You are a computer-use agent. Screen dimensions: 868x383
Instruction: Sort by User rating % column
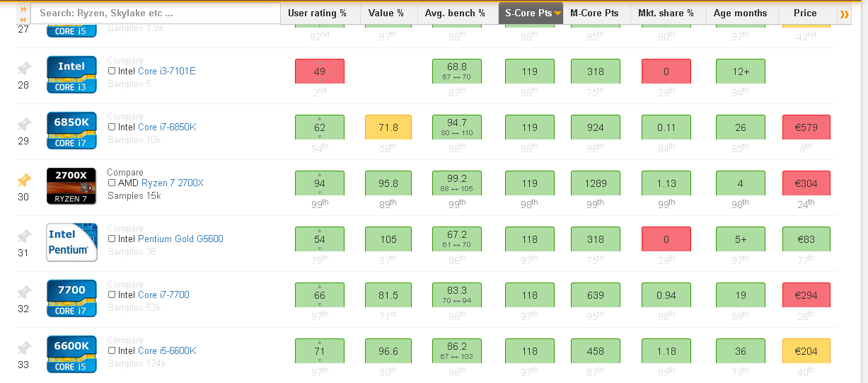[x=318, y=13]
